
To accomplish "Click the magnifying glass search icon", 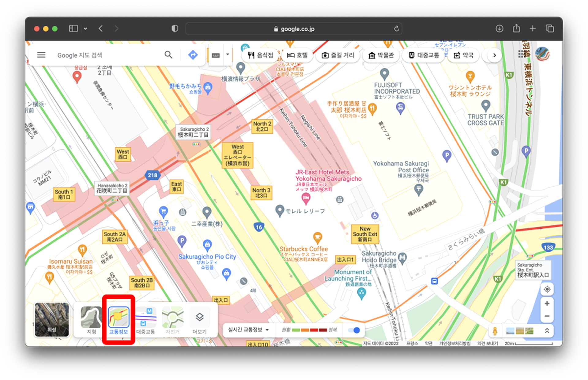I will (168, 55).
